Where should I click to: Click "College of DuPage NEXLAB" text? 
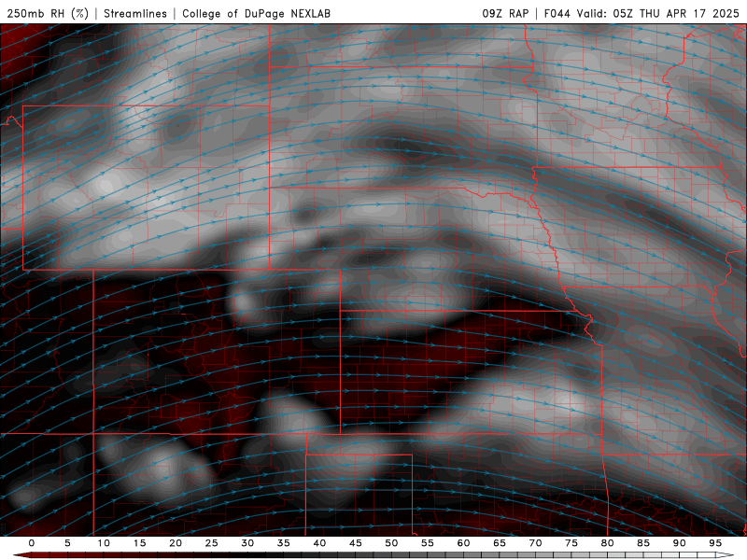[x=256, y=13]
